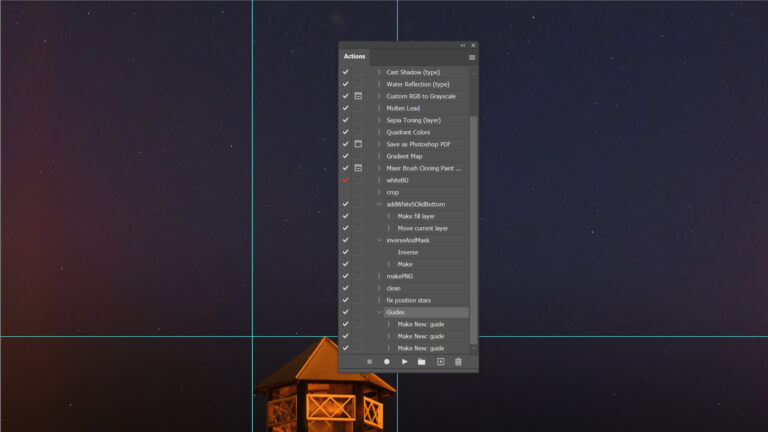This screenshot has height=432, width=768.
Task: Uncheck the Water Reflection (type) checkmark
Action: [346, 84]
